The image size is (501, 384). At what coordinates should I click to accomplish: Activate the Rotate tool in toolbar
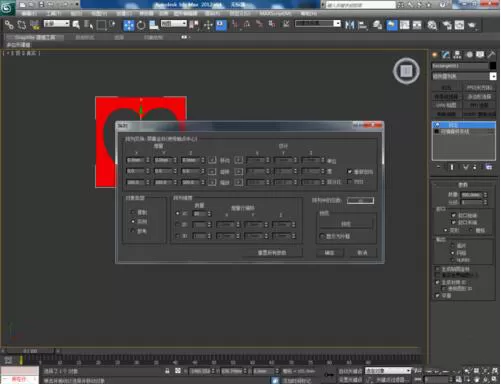pos(141,25)
